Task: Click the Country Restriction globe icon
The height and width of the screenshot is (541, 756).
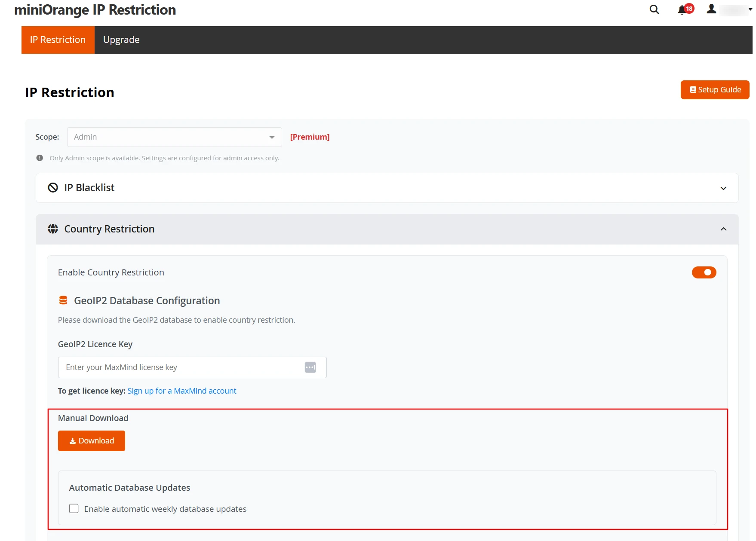Action: pyautogui.click(x=53, y=229)
